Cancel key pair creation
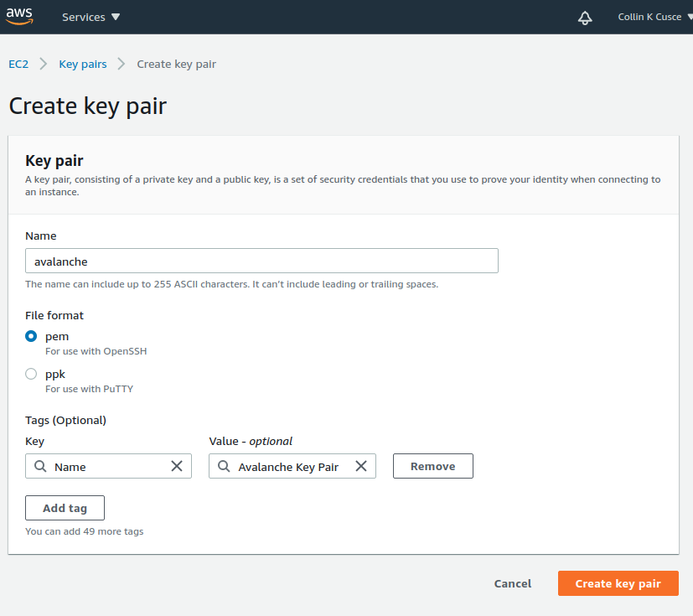The width and height of the screenshot is (693, 616). (x=512, y=583)
